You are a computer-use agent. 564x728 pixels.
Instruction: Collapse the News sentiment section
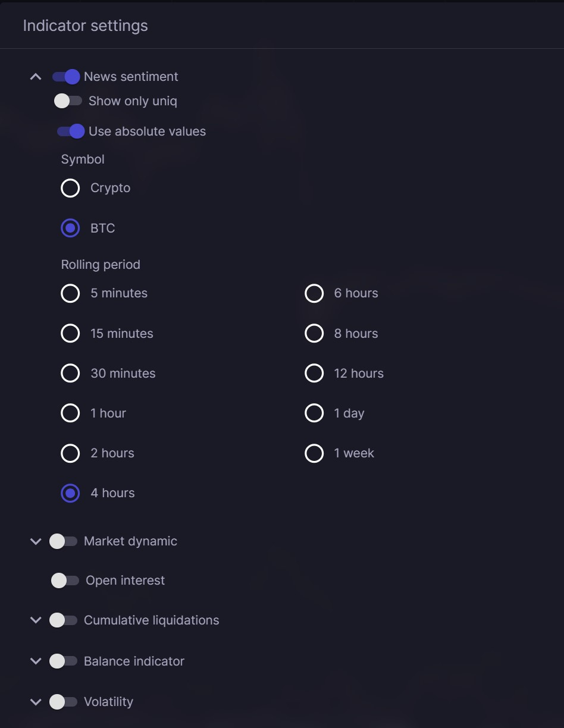tap(36, 77)
